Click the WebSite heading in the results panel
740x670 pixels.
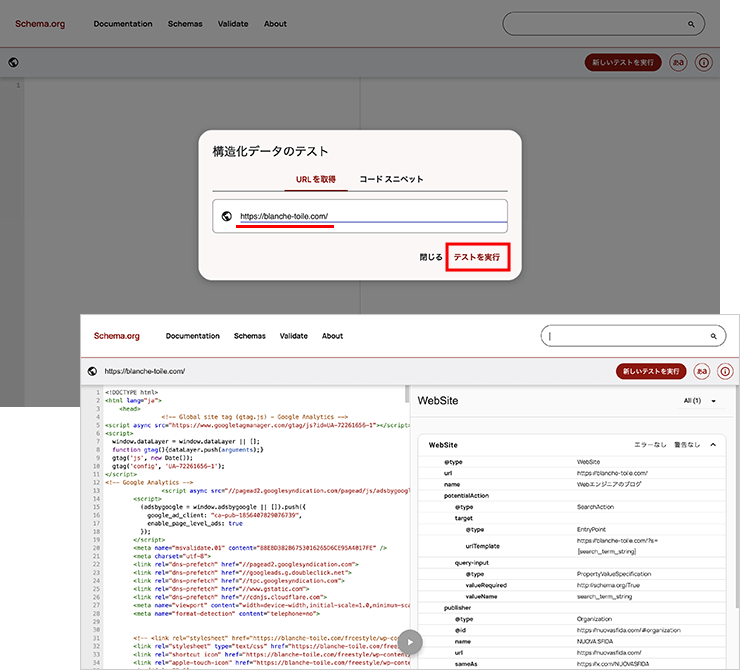point(438,401)
